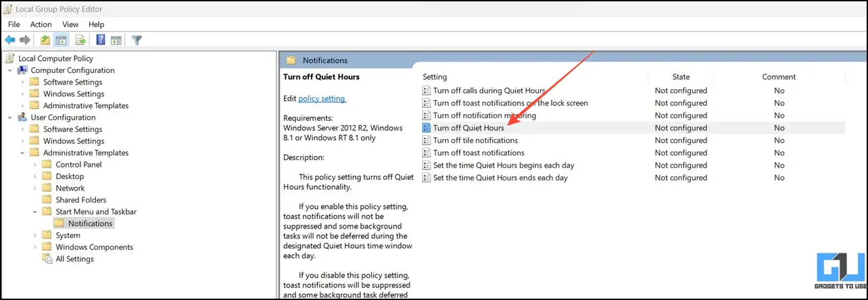This screenshot has height=300, width=868.
Task: Select Software Settings under User Configuration
Action: (x=72, y=129)
